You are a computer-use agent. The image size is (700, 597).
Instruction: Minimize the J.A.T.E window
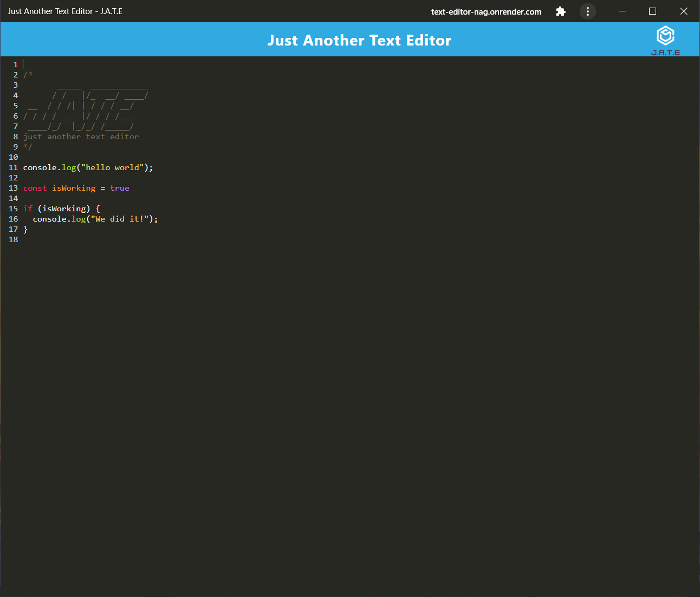click(x=622, y=11)
